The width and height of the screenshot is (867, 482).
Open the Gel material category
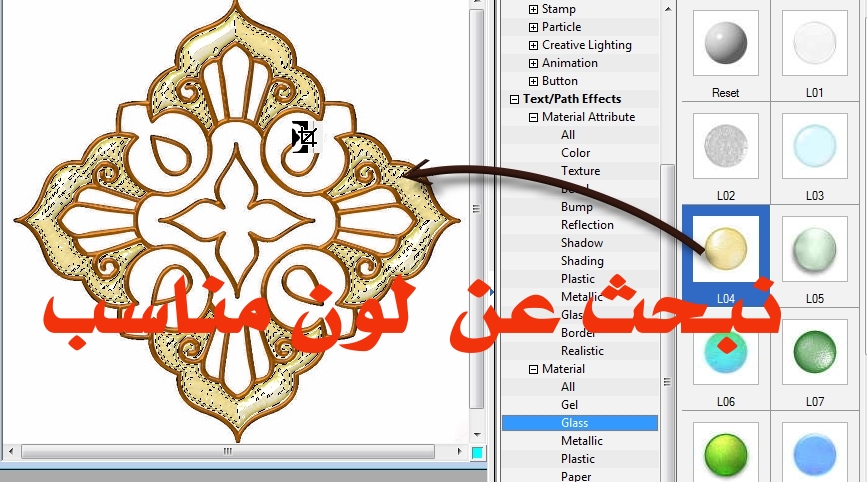point(569,405)
